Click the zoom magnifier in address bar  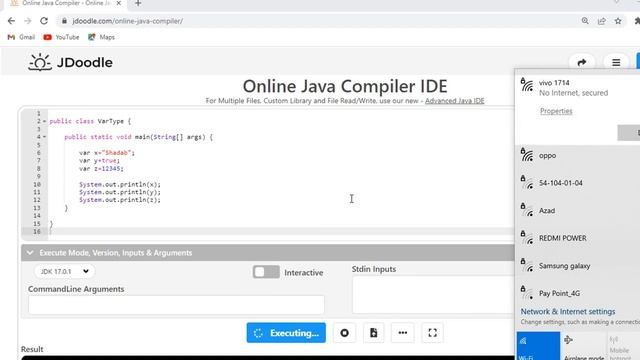point(585,21)
